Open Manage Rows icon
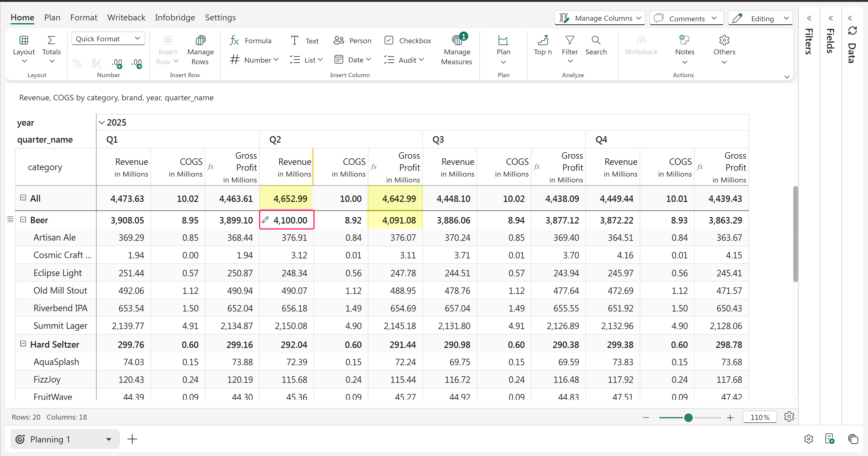Viewport: 868px width, 456px height. pos(200,40)
